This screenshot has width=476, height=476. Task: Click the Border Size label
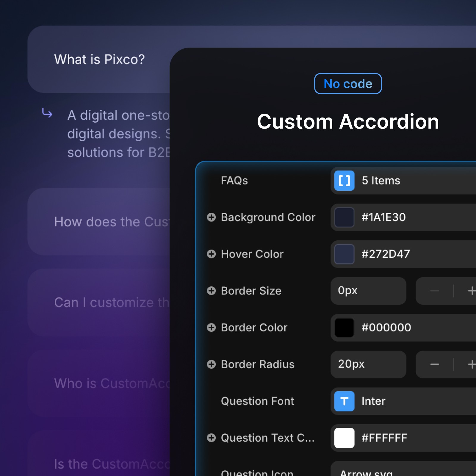coord(251,291)
